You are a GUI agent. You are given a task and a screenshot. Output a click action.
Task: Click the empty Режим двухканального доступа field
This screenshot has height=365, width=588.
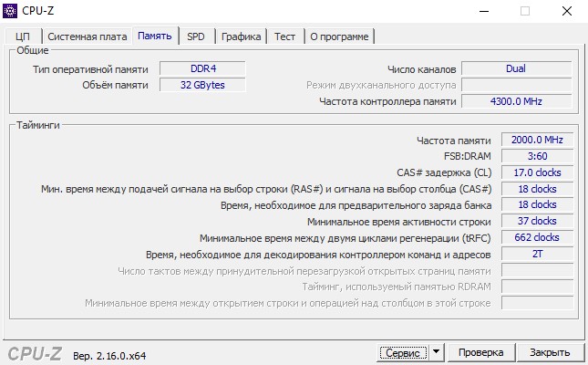pyautogui.click(x=516, y=85)
